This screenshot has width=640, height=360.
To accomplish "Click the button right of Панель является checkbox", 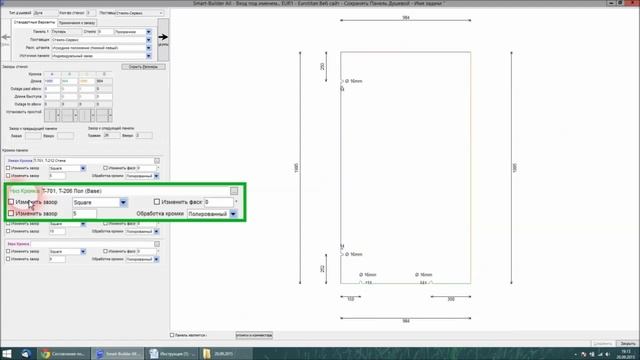I will click(x=254, y=335).
